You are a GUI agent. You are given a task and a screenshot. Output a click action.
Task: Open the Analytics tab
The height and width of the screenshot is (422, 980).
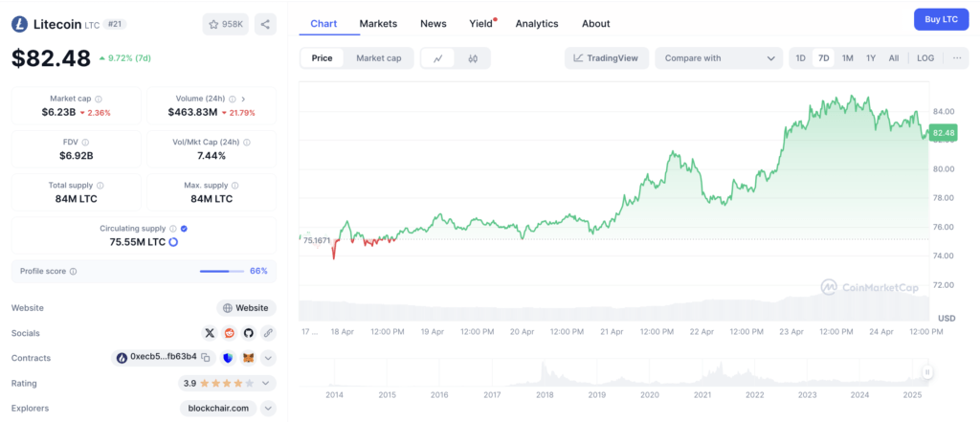tap(537, 24)
